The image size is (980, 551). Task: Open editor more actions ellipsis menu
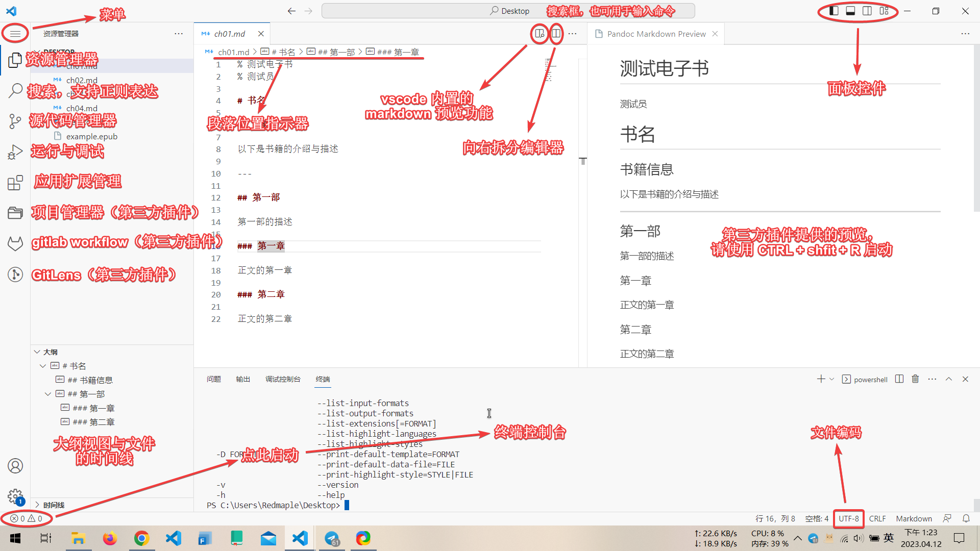[x=573, y=34]
